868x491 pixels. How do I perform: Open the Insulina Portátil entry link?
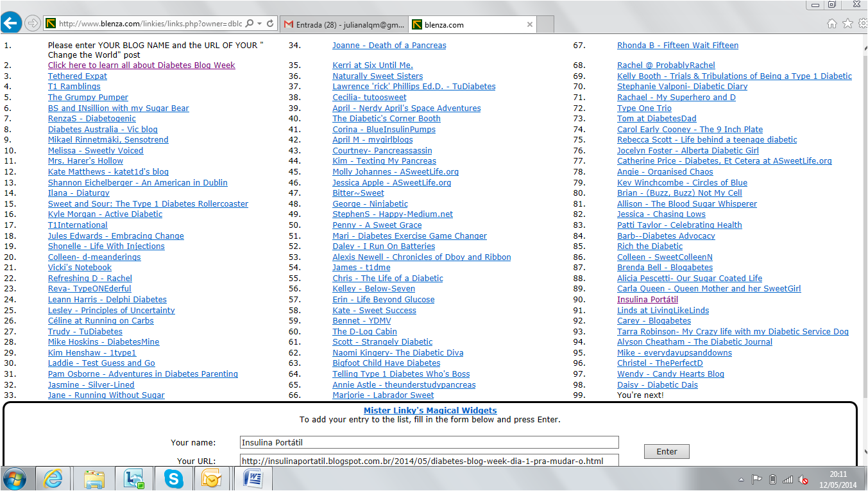click(x=647, y=300)
